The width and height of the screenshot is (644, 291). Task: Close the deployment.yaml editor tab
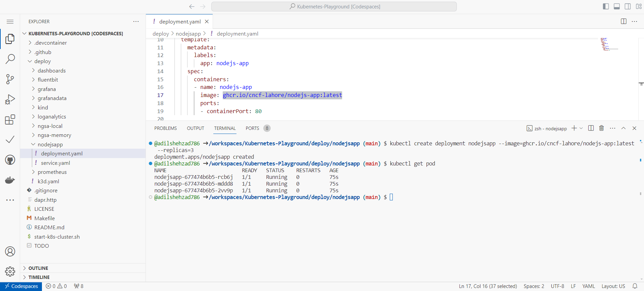pos(207,21)
